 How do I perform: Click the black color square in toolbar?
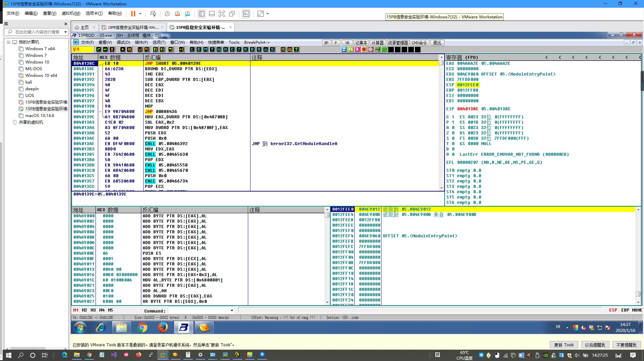[x=391, y=49]
